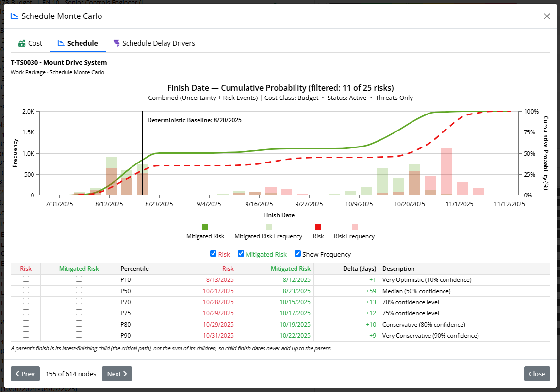560x392 pixels.
Task: Click the Next button
Action: [x=117, y=374]
